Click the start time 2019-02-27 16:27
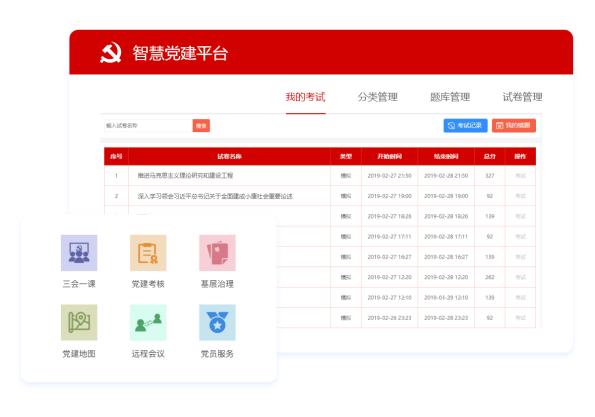Viewport: 595px width, 417px height. (389, 257)
